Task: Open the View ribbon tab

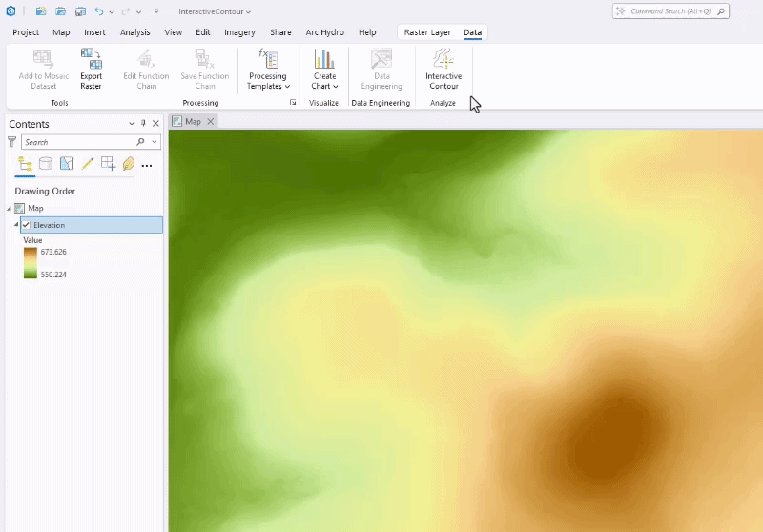Action: tap(174, 32)
